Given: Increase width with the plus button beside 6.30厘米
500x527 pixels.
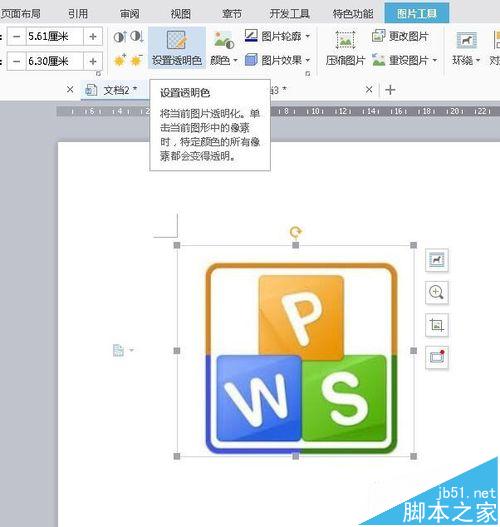Looking at the screenshot, I should coord(93,61).
